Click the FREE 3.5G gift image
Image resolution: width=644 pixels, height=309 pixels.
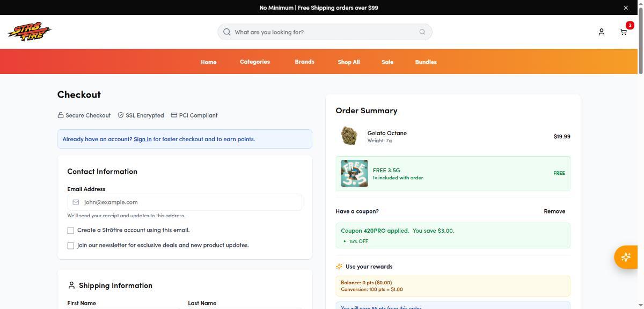[354, 173]
